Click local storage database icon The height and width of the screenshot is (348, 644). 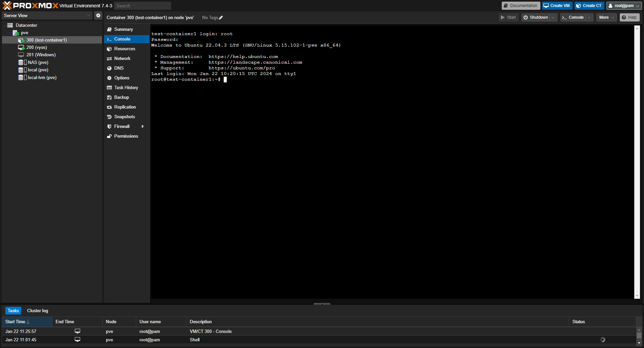[x=21, y=70]
